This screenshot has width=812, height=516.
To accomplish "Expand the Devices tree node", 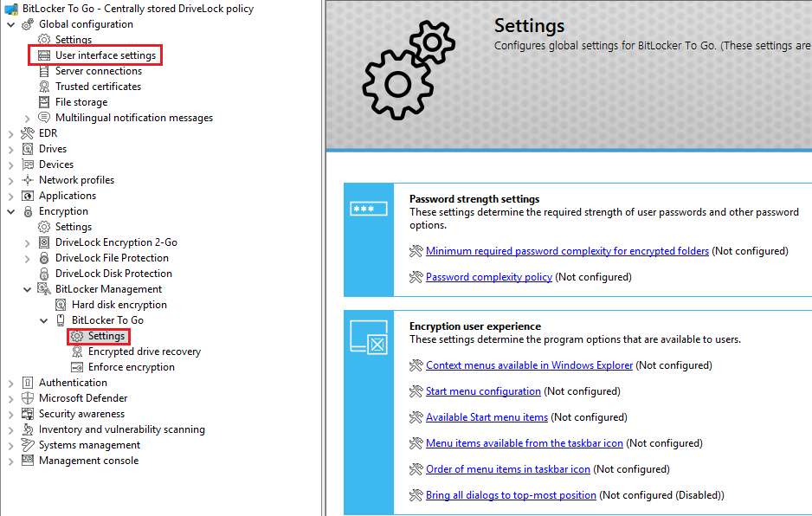I will click(11, 165).
